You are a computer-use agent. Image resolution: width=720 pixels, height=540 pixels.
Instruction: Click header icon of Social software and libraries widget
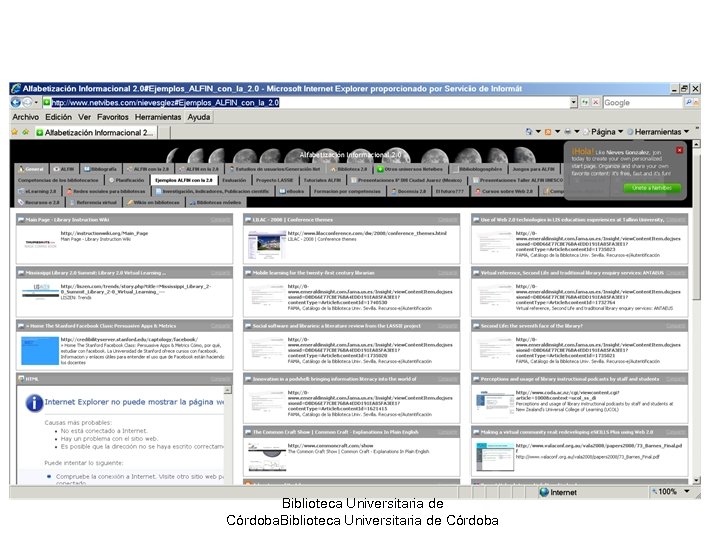pyautogui.click(x=248, y=326)
